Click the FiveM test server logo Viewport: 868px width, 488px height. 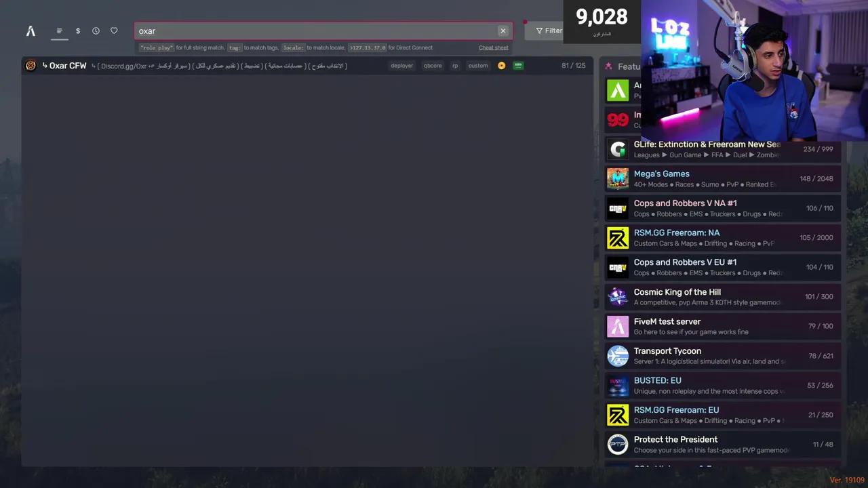click(x=618, y=326)
